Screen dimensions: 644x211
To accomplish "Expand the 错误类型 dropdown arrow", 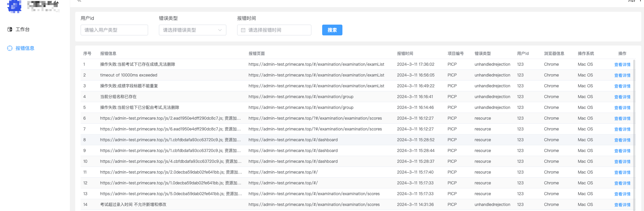I will (x=220, y=30).
